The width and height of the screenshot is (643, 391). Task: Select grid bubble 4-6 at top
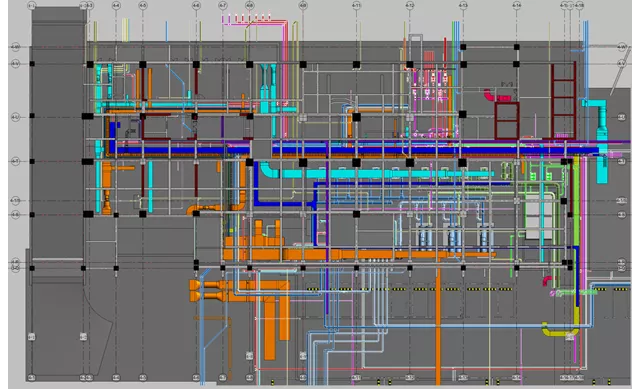(196, 6)
